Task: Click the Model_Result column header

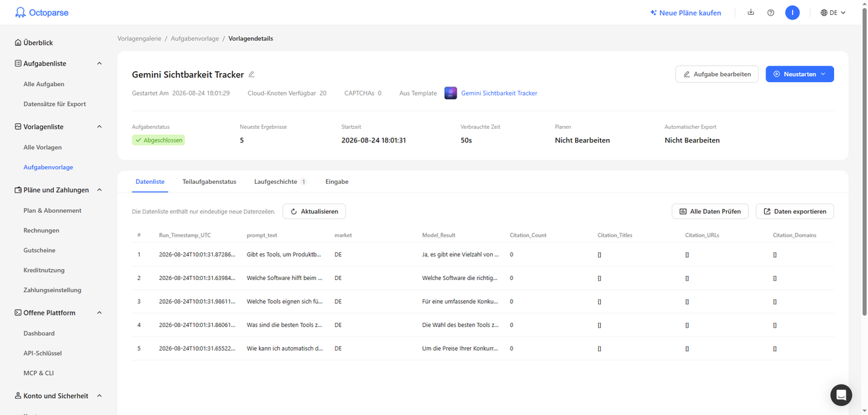Action: point(439,235)
